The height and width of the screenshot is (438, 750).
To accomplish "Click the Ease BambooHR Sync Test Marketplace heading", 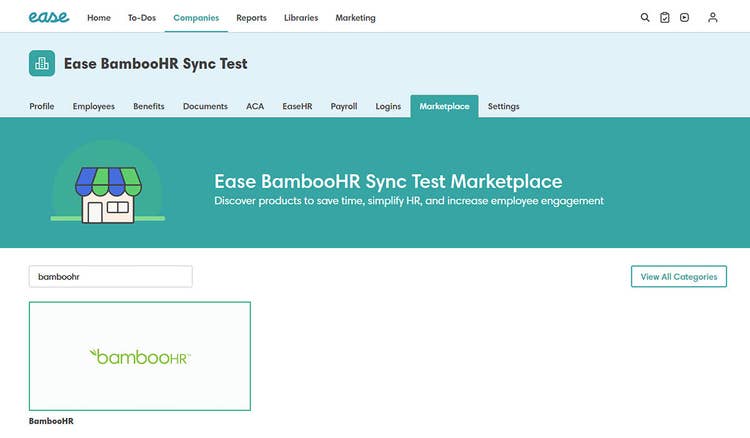I will pyautogui.click(x=388, y=181).
